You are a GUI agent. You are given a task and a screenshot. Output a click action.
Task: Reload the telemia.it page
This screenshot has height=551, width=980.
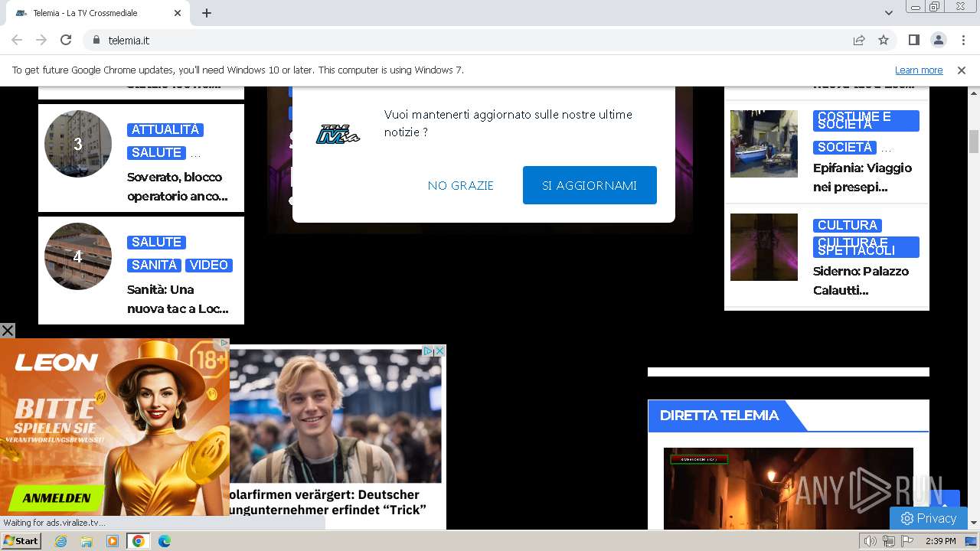[66, 40]
